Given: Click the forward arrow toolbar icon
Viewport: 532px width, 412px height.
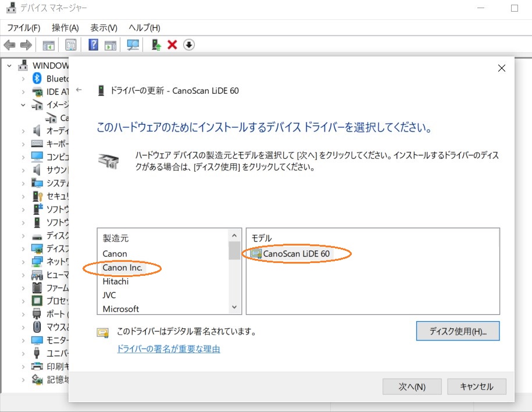Looking at the screenshot, I should click(26, 45).
